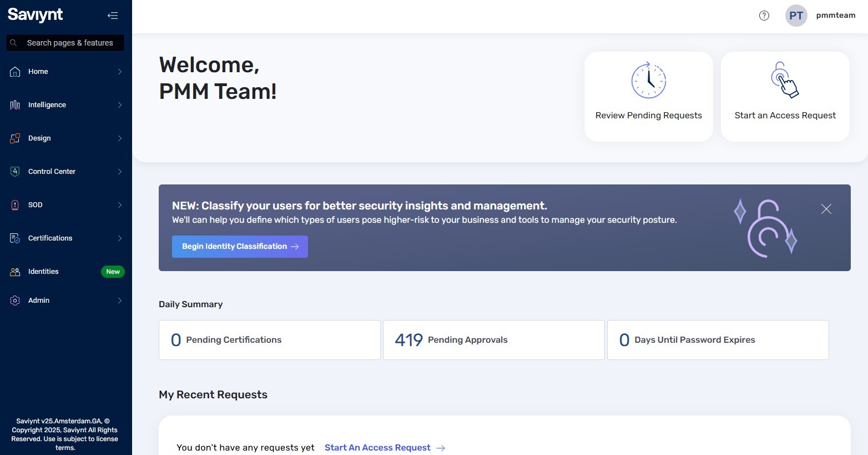Click the SOD alert icon
868x455 pixels.
tap(15, 205)
